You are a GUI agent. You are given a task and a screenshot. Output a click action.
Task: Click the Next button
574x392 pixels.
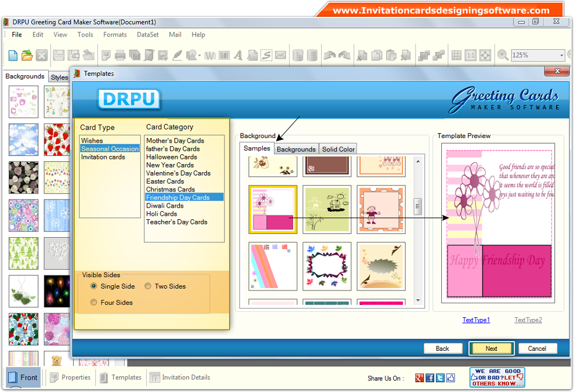(491, 348)
